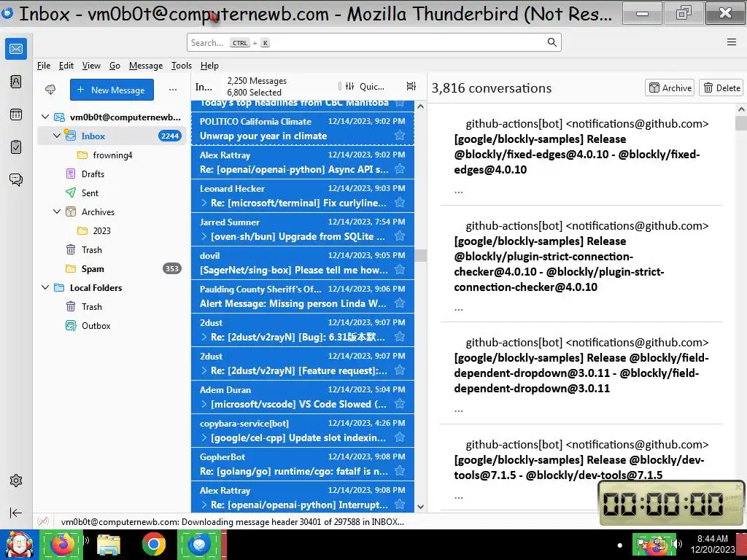Toggle Quick Filter bar

click(x=365, y=86)
